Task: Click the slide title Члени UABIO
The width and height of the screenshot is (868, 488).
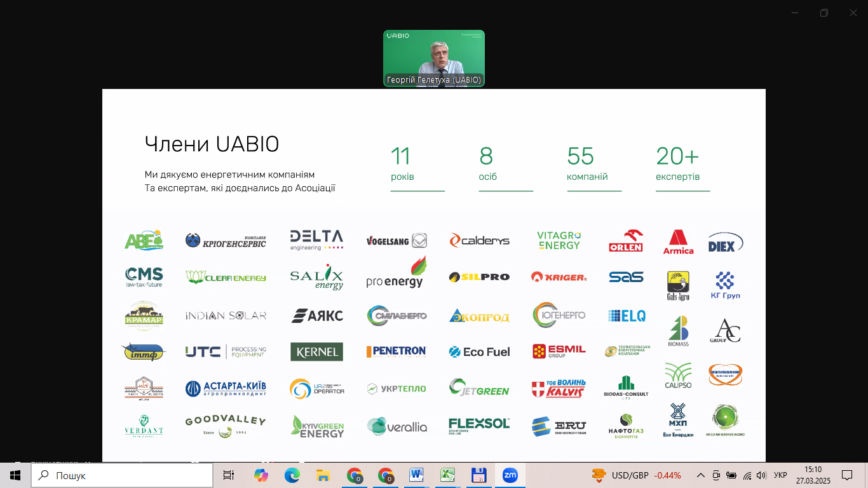Action: coord(212,144)
